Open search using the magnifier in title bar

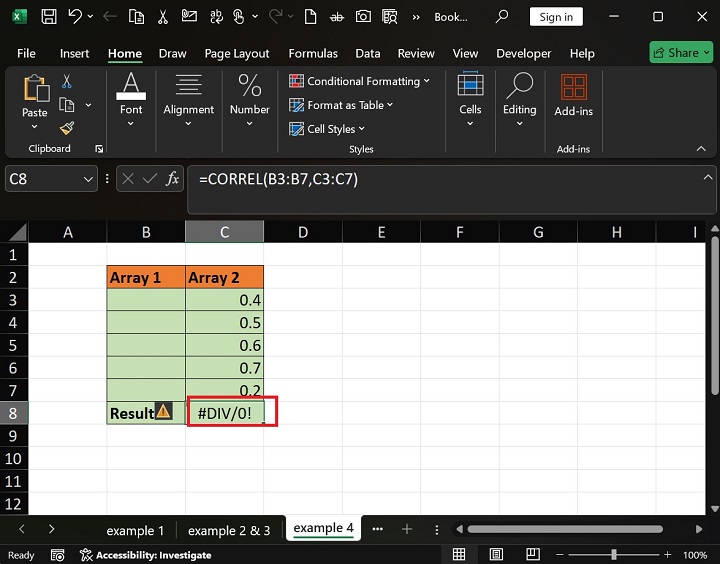pyautogui.click(x=502, y=17)
